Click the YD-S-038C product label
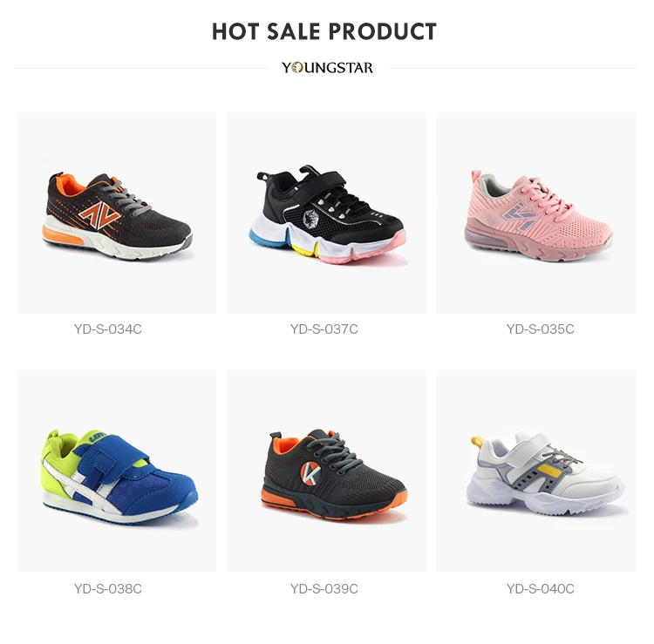Image resolution: width=654 pixels, height=644 pixels. (x=108, y=588)
